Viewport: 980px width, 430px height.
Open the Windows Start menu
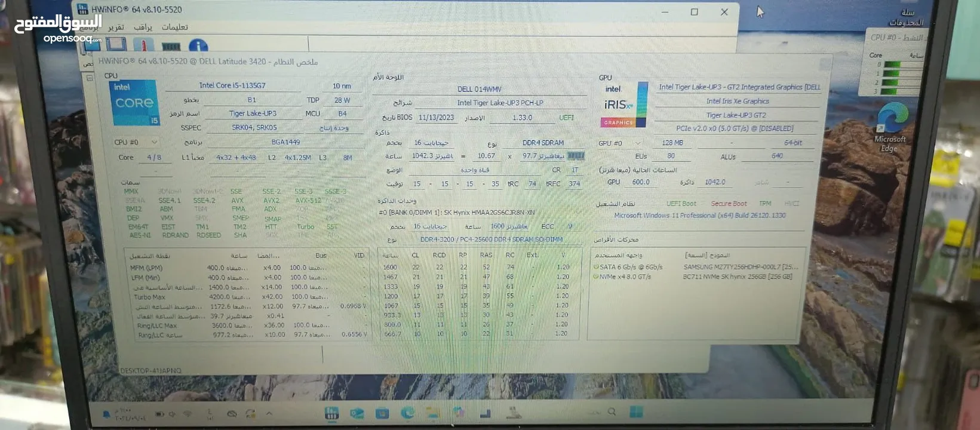(x=637, y=411)
